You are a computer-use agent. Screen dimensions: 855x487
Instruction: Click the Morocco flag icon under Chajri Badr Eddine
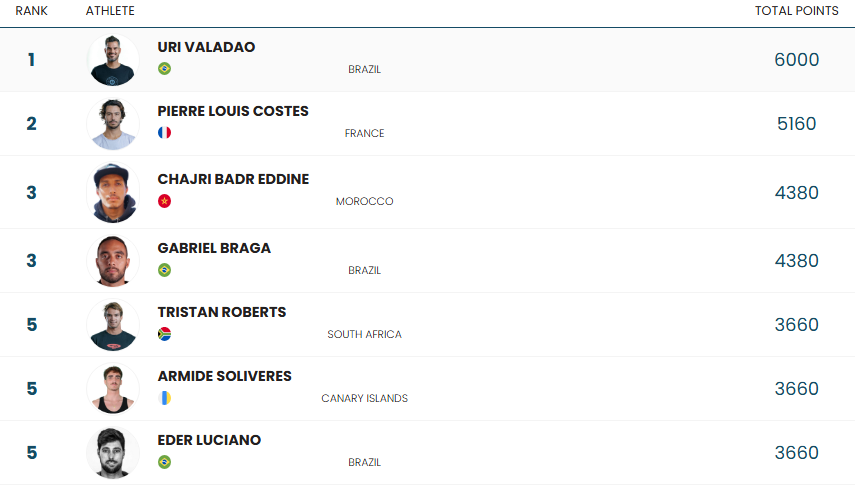[164, 201]
